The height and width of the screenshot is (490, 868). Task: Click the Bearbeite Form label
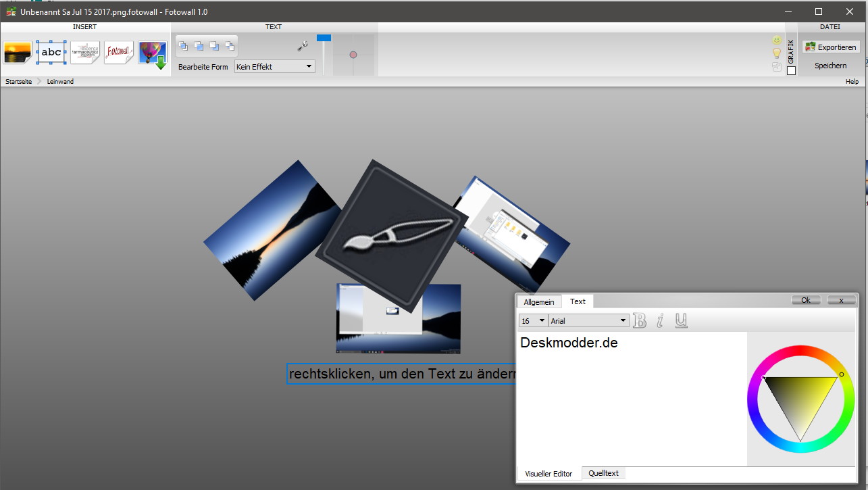[x=203, y=67]
